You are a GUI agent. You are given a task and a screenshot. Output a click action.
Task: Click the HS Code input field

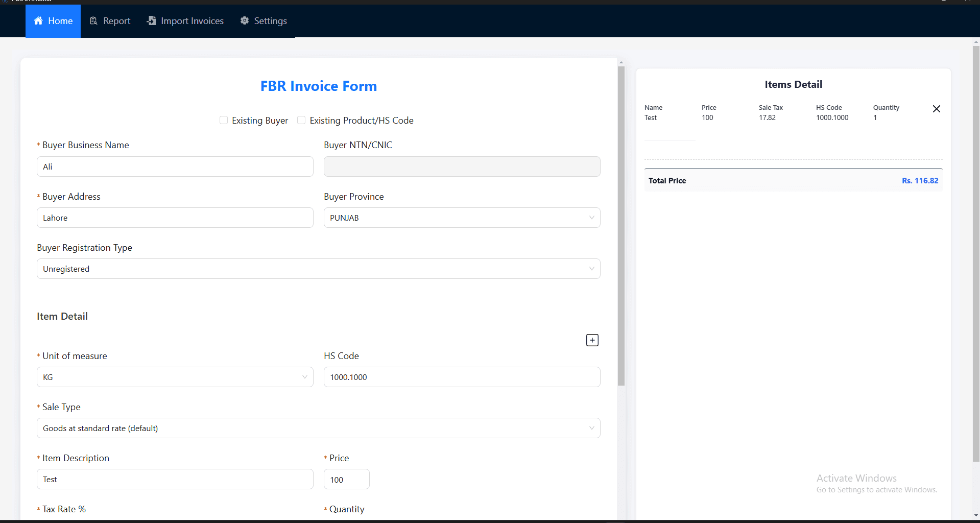point(462,377)
